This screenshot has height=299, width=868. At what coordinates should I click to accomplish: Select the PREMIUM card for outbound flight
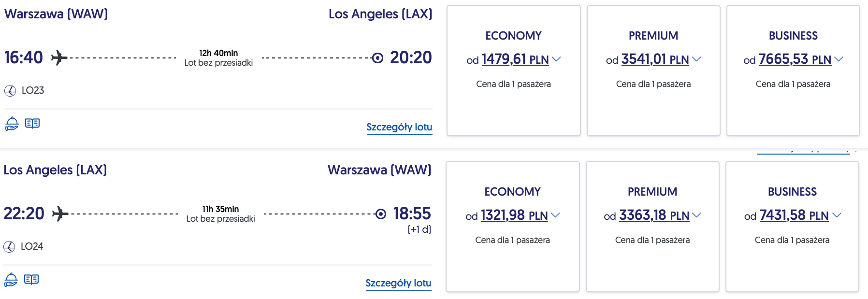pos(653,71)
